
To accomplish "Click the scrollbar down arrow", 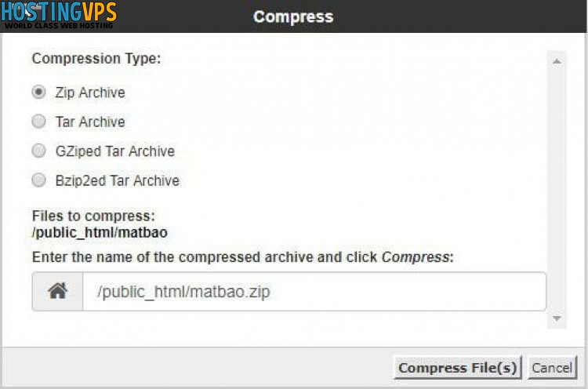I will [x=557, y=318].
